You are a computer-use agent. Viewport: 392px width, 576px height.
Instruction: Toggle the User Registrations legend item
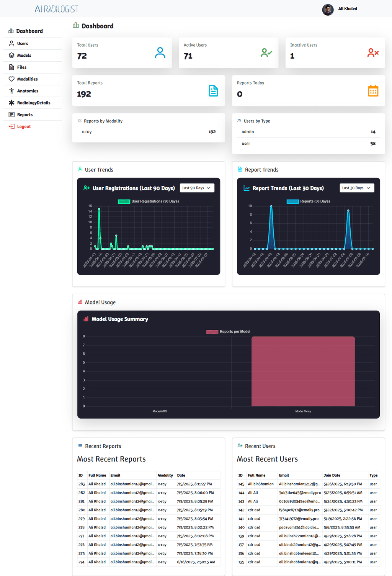(148, 201)
